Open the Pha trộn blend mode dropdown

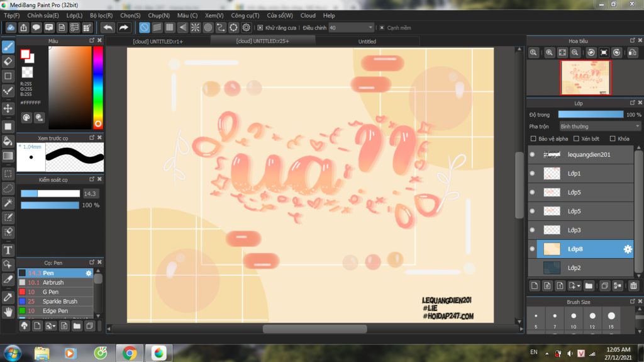(599, 127)
